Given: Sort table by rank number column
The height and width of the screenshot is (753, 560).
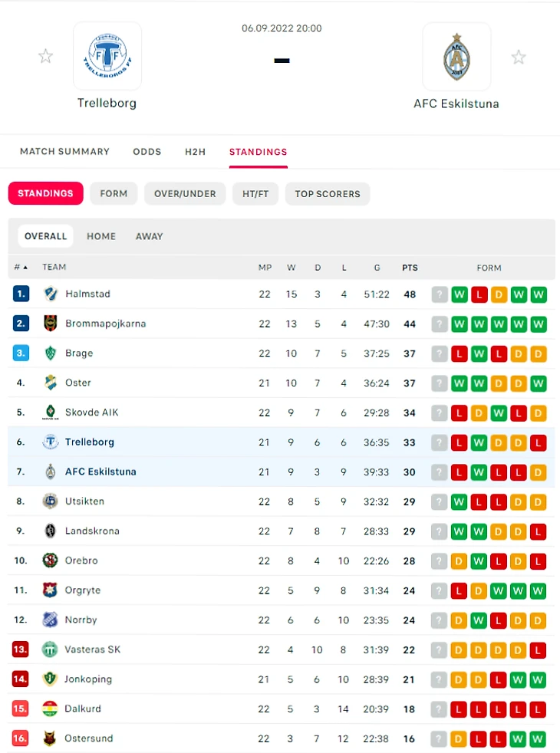Looking at the screenshot, I should pyautogui.click(x=20, y=268).
